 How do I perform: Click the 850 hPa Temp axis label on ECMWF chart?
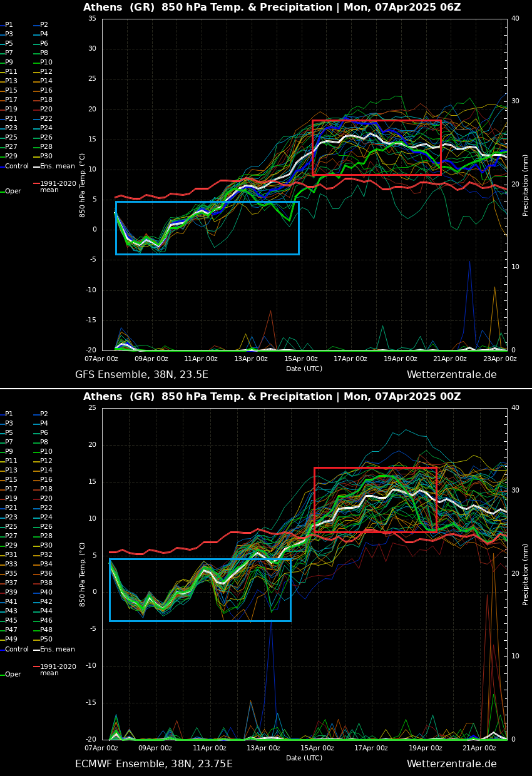point(83,574)
